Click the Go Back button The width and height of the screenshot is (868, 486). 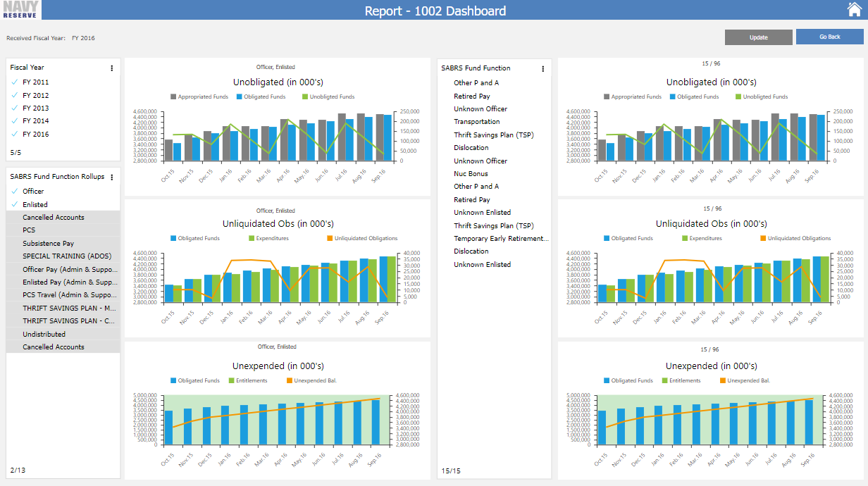coord(831,37)
